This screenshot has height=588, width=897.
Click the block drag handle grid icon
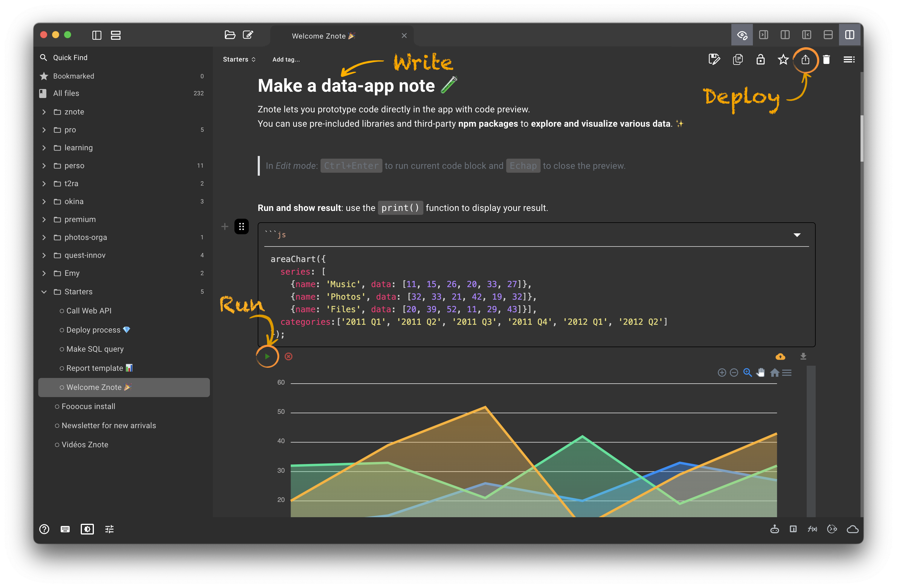point(242,227)
